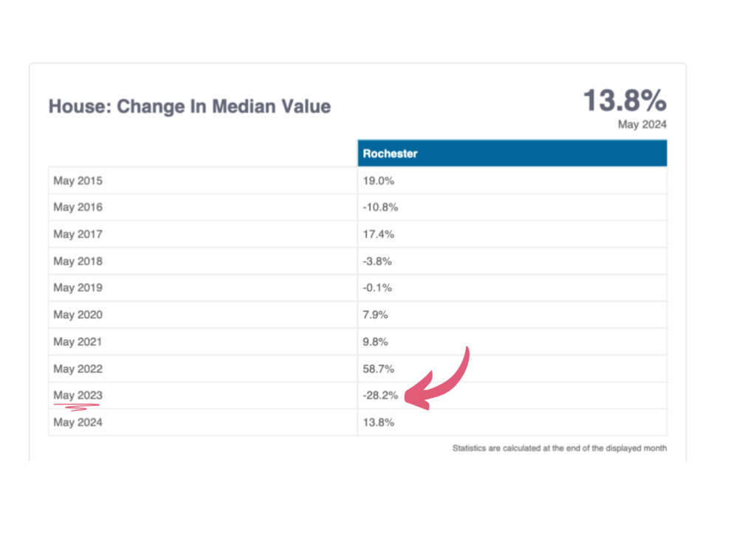Click the underlined May 2023 row label
The width and height of the screenshot is (756, 536).
tap(78, 396)
